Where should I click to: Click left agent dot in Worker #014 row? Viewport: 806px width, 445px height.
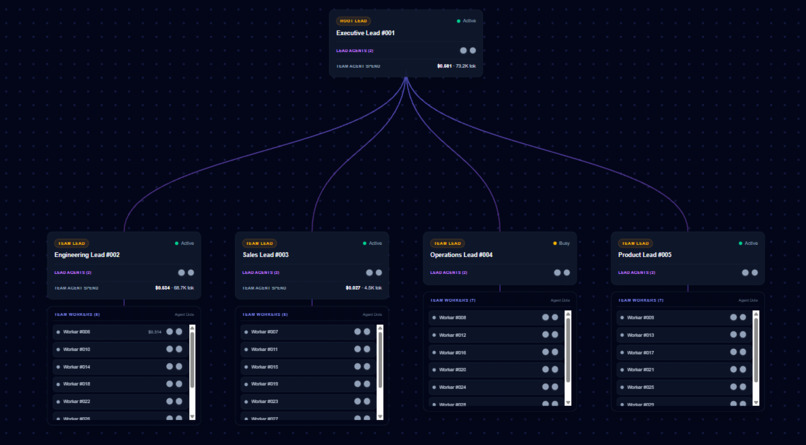(170, 366)
